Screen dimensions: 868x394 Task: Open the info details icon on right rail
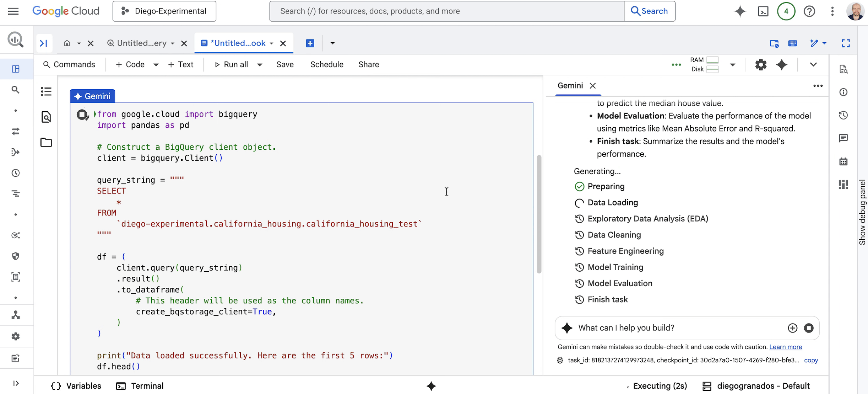click(x=843, y=92)
